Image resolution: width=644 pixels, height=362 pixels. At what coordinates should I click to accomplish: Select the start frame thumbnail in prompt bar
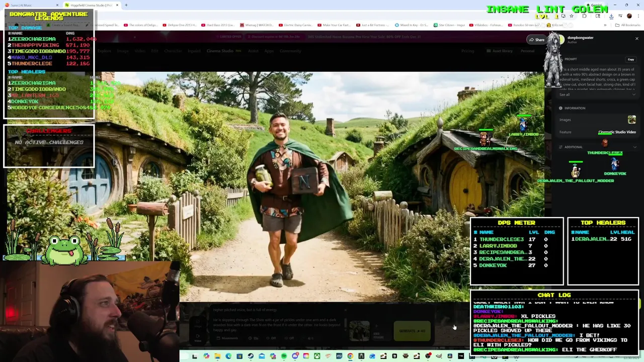coord(359,331)
